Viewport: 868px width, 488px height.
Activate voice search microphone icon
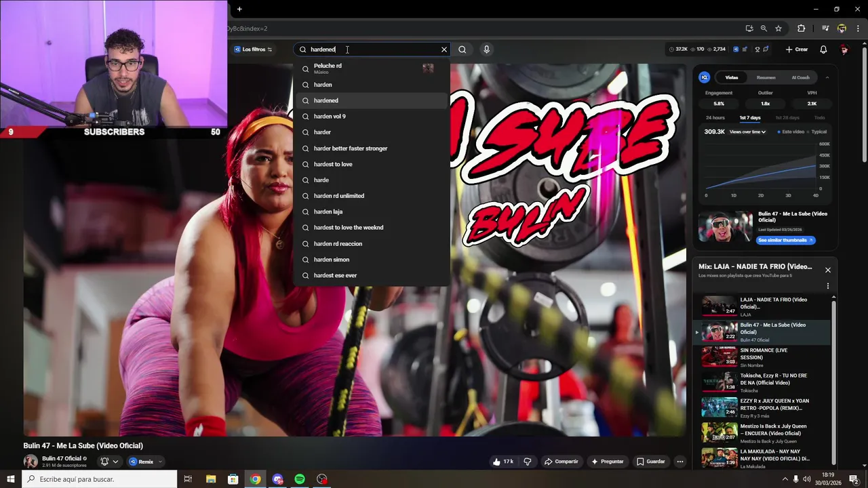(486, 49)
